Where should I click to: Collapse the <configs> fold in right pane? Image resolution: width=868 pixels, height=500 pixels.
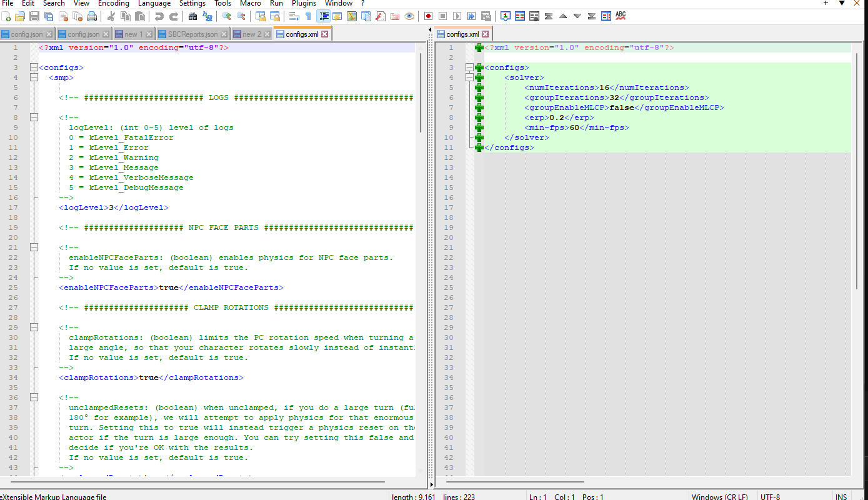click(469, 67)
